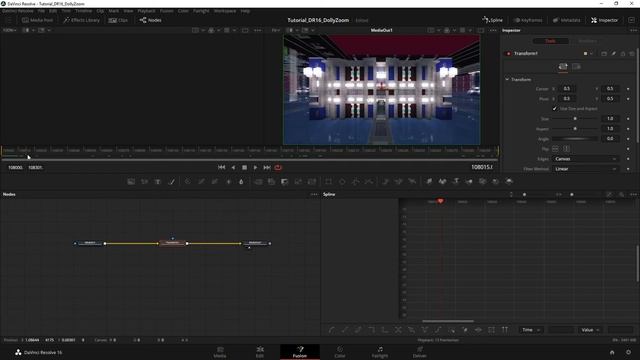This screenshot has height=360, width=640.
Task: Open the Controls tab icon in Inspector
Action: [x=563, y=67]
